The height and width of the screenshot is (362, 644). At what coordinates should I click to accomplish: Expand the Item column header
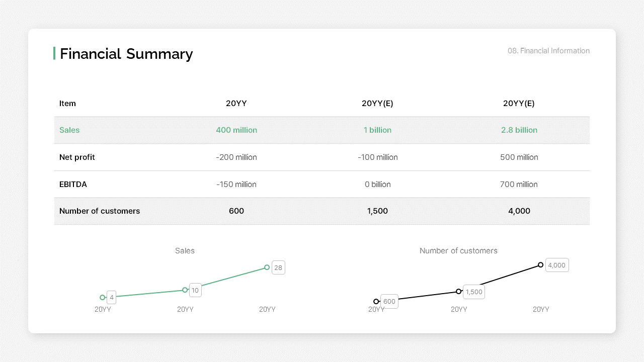[67, 104]
